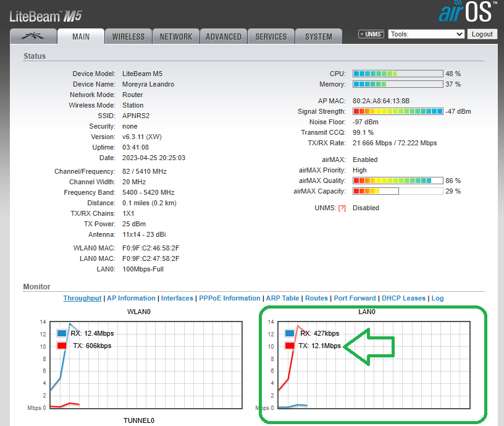The width and height of the screenshot is (504, 426).
Task: Open the AP Information link
Action: click(x=131, y=298)
